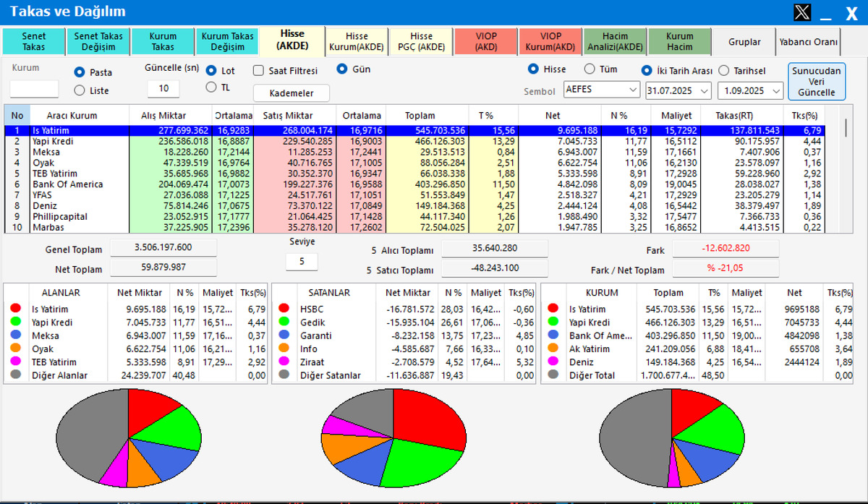Open the Hacim Analizi(AKDE) tab
868x504 pixels.
[615, 42]
